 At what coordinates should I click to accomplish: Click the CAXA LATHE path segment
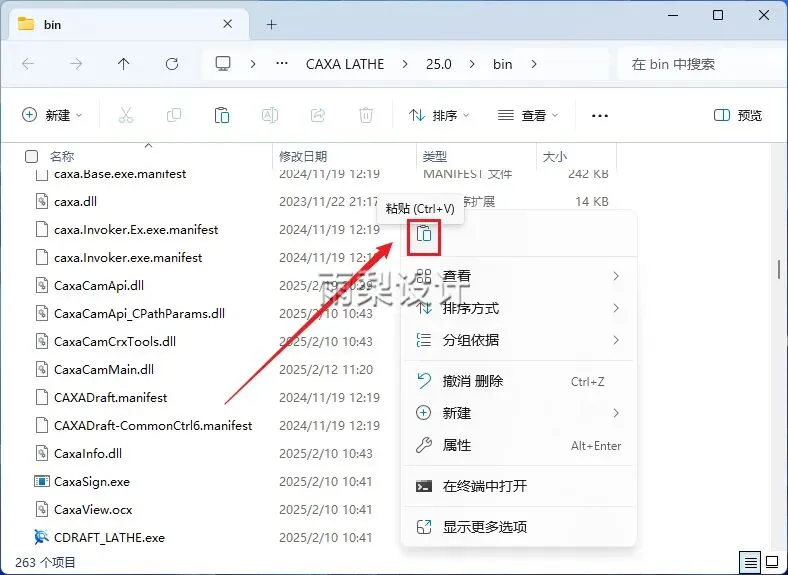(345, 64)
